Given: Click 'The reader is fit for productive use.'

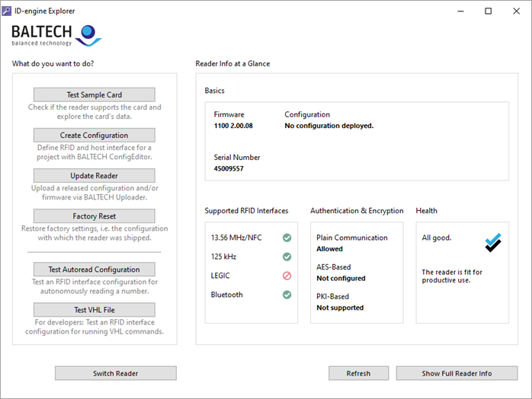Looking at the screenshot, I should [451, 276].
